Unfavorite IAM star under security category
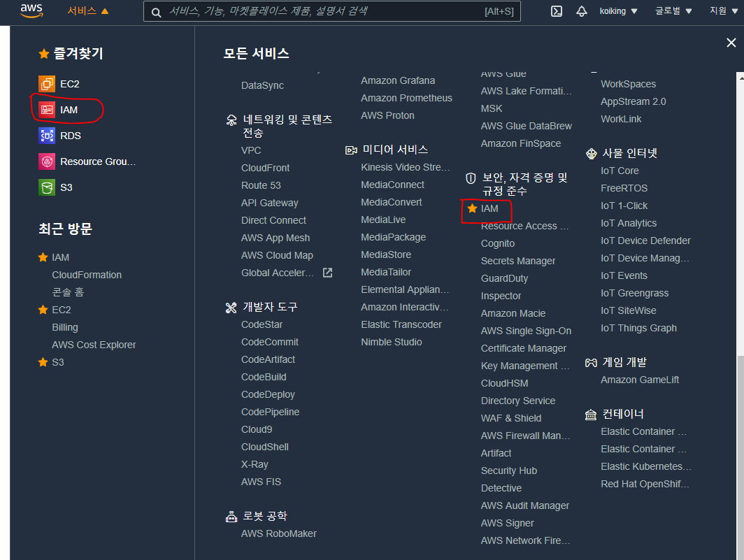Image resolution: width=744 pixels, height=560 pixels. (x=471, y=208)
